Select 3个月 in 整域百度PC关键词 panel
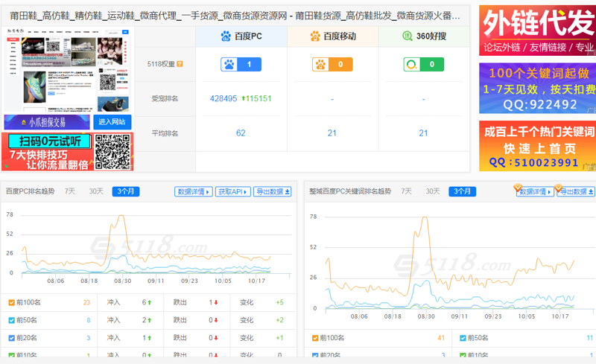This screenshot has height=364, width=596. click(462, 191)
